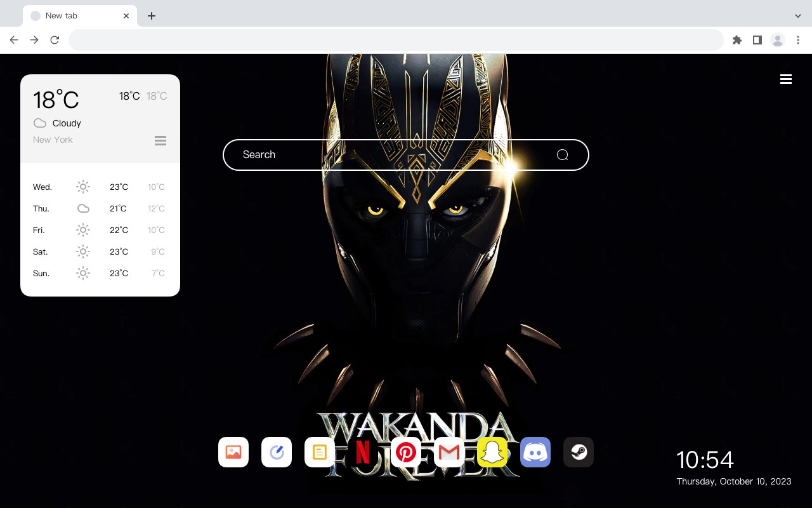Screen dimensions: 812x508
Task: Click the sun icon for Fri.
Action: point(83,230)
